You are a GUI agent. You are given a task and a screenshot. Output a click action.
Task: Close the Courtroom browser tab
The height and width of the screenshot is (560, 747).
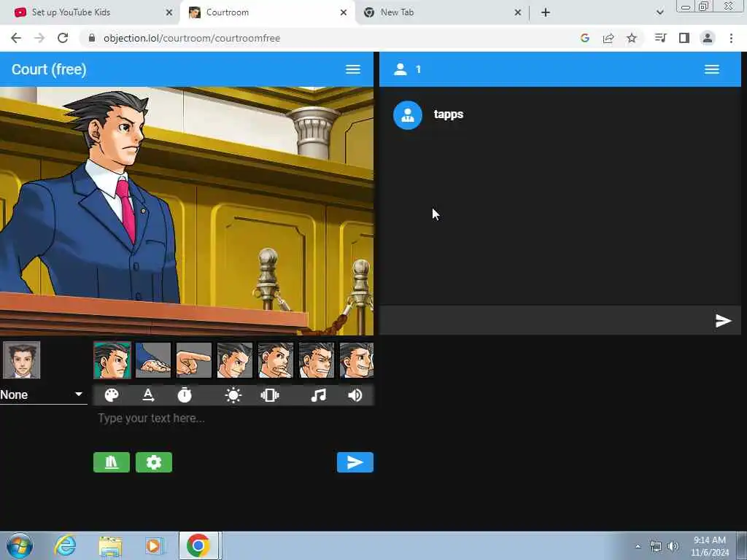click(x=344, y=12)
